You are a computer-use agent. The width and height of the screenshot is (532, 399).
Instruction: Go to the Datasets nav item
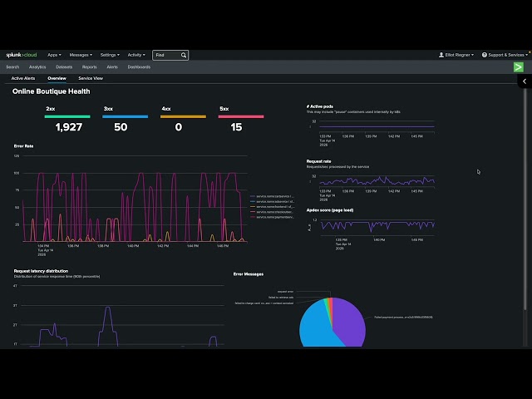(64, 67)
